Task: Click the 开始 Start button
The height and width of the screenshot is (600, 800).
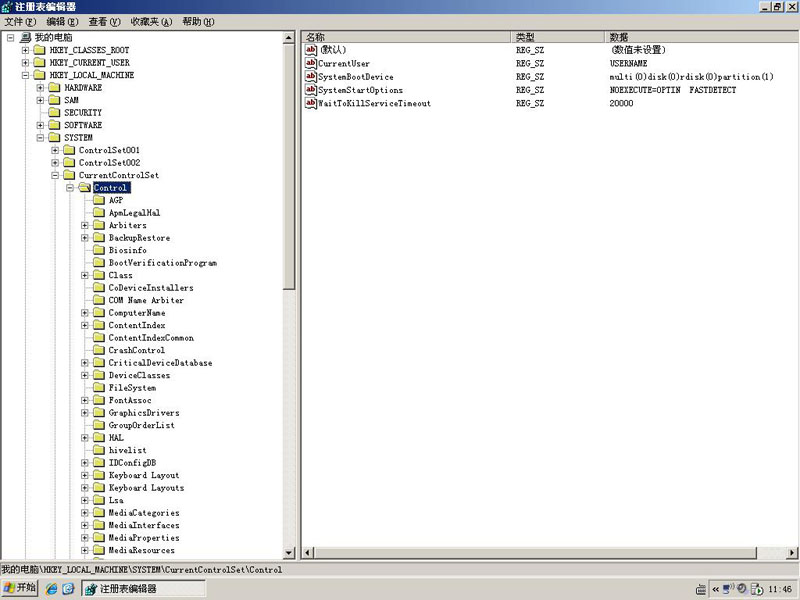Action: (20, 588)
